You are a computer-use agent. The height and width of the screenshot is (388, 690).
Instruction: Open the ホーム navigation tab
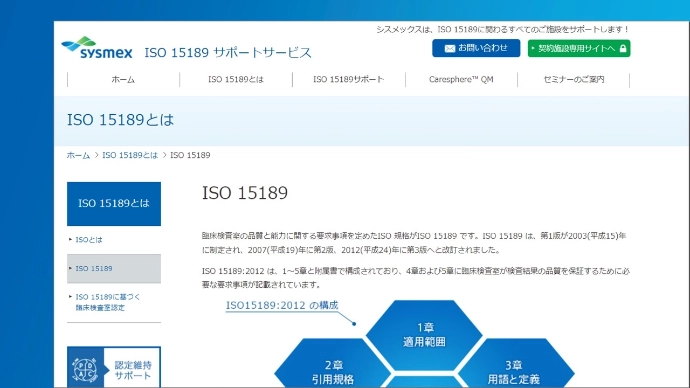coord(123,80)
